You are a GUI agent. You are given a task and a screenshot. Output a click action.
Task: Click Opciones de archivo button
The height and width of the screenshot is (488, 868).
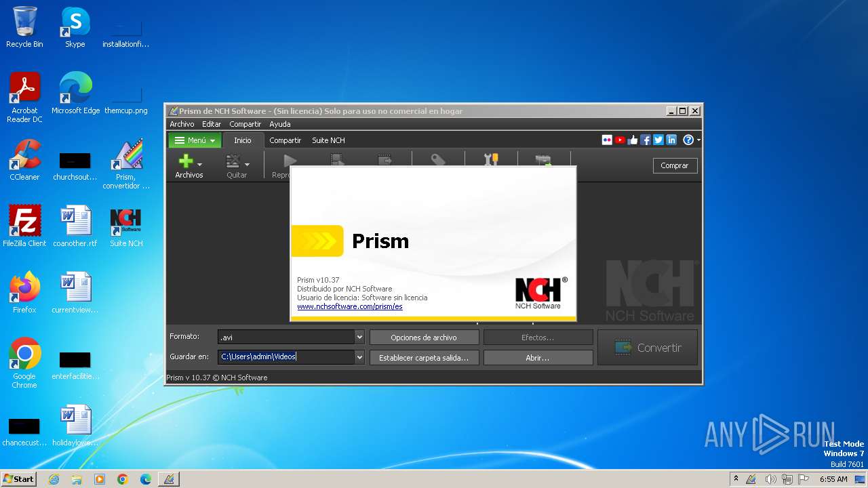click(424, 337)
